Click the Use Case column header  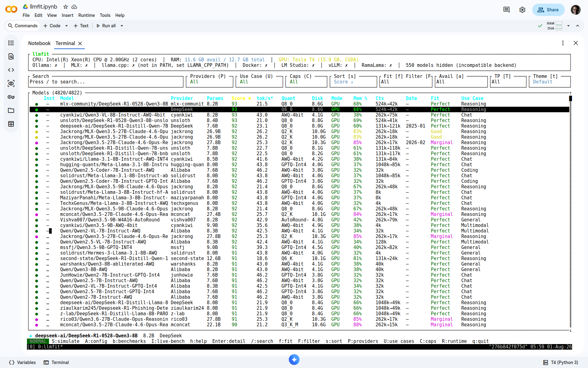point(472,98)
